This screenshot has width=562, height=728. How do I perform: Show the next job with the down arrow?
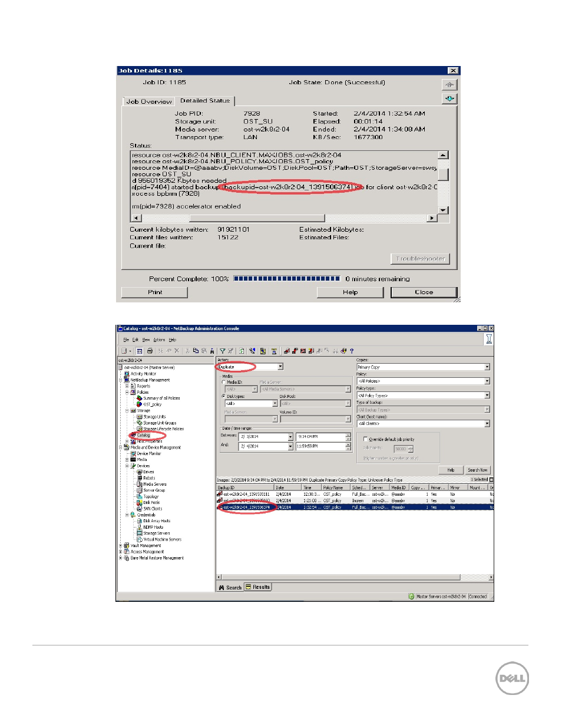[449, 98]
